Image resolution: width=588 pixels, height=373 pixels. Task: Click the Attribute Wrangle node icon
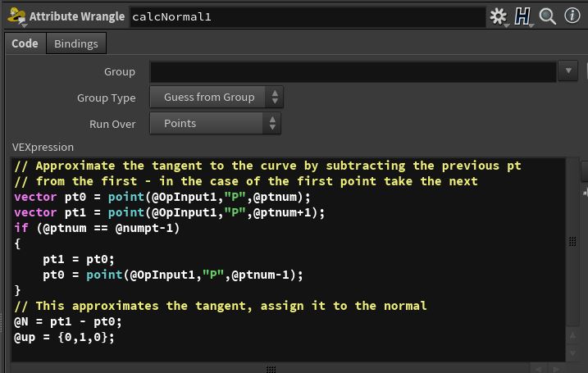tap(15, 16)
